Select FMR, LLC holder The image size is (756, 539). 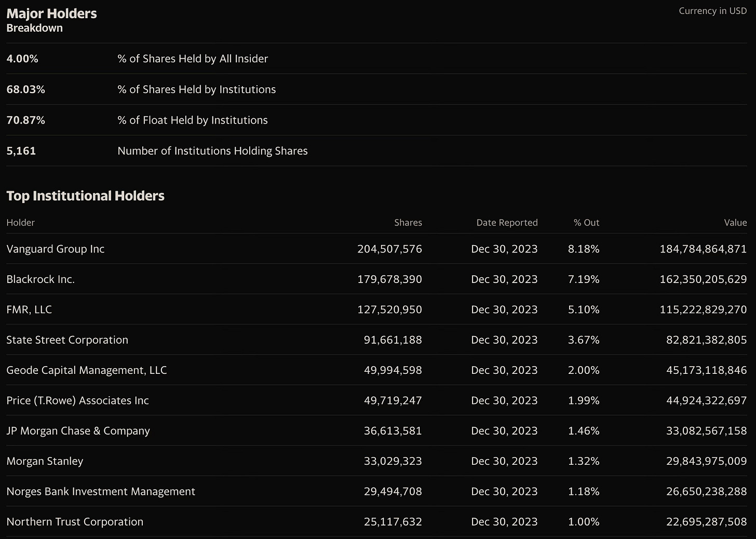(29, 309)
